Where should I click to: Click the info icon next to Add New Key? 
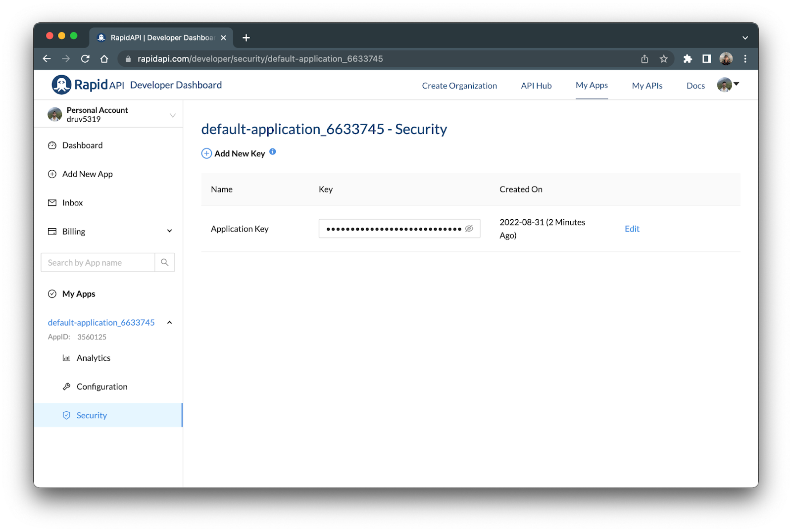pyautogui.click(x=273, y=152)
